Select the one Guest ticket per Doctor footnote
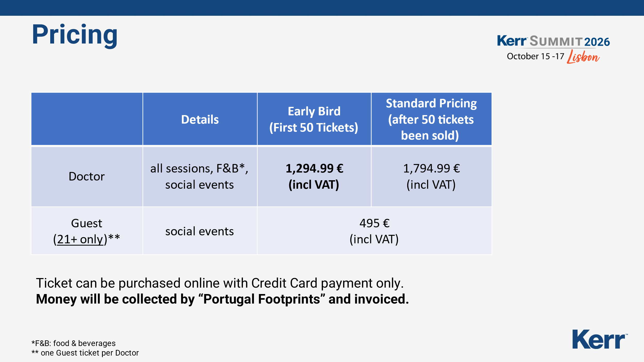Viewport: 644px width, 362px height. pyautogui.click(x=85, y=353)
